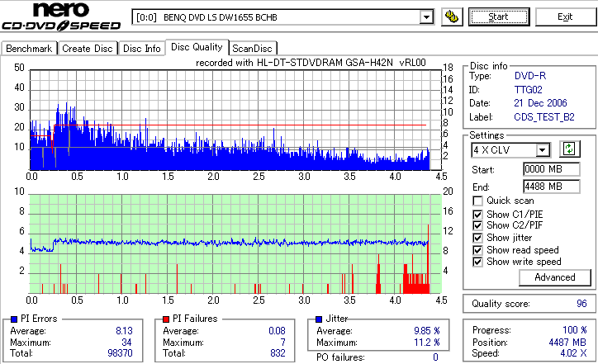The height and width of the screenshot is (364, 598).
Task: Open the Create Disc tab
Action: point(88,49)
